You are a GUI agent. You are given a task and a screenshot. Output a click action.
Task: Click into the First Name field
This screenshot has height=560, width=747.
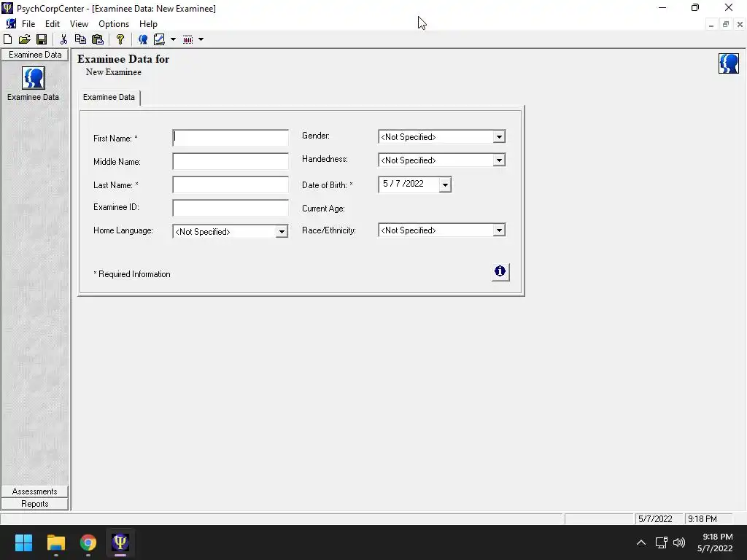pos(231,138)
